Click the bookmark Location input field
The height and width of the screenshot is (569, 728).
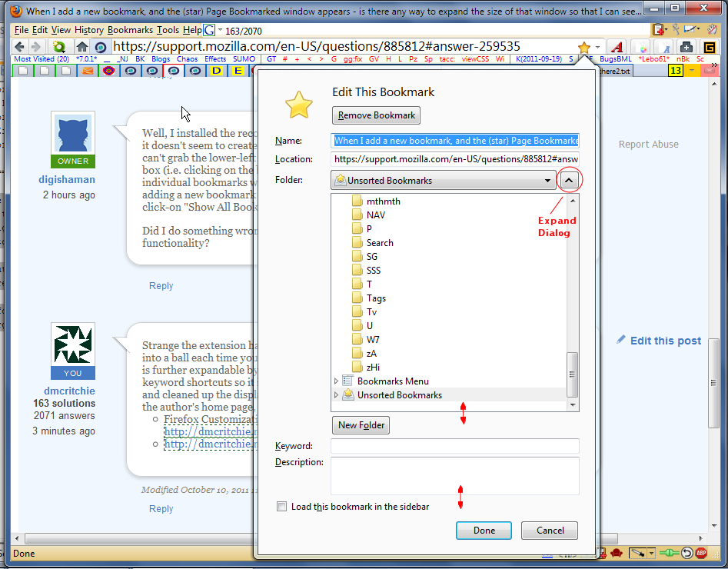455,159
